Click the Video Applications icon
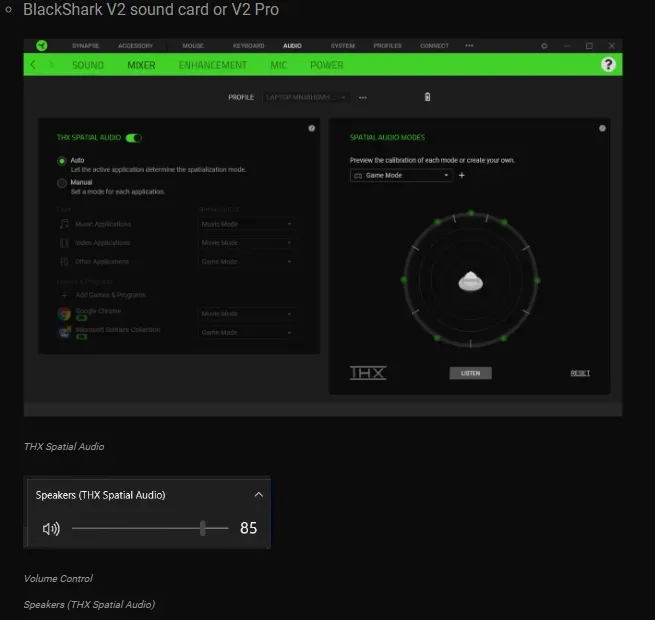 pos(64,243)
